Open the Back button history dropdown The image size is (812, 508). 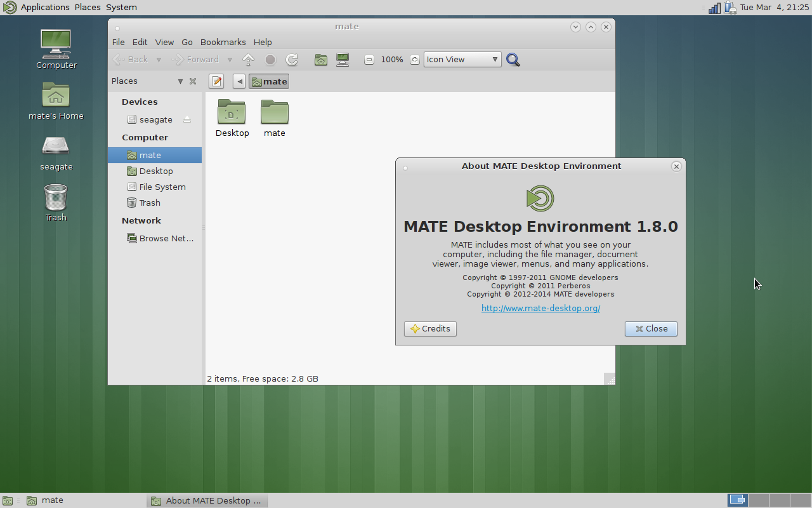click(159, 59)
